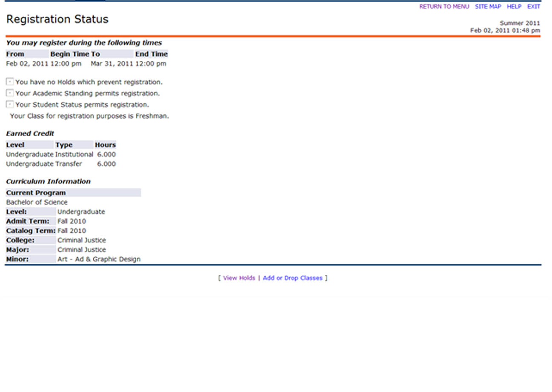Image resolution: width=552 pixels, height=392 pixels.
Task: Click the Summer 2011 term label
Action: (520, 23)
